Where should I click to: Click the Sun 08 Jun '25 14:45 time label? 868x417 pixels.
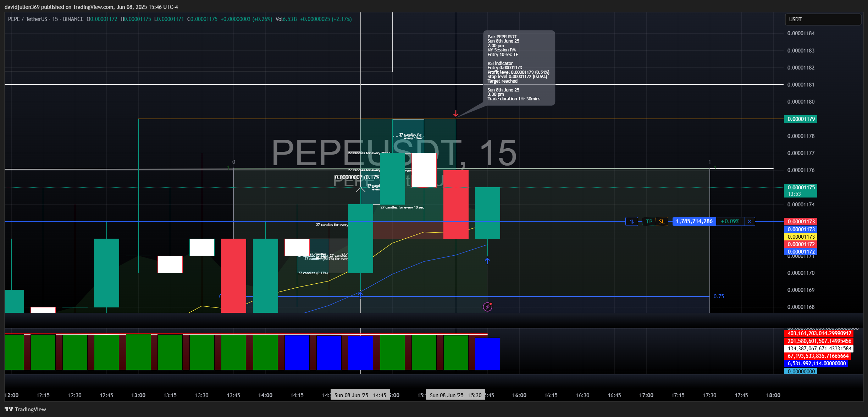pos(360,395)
